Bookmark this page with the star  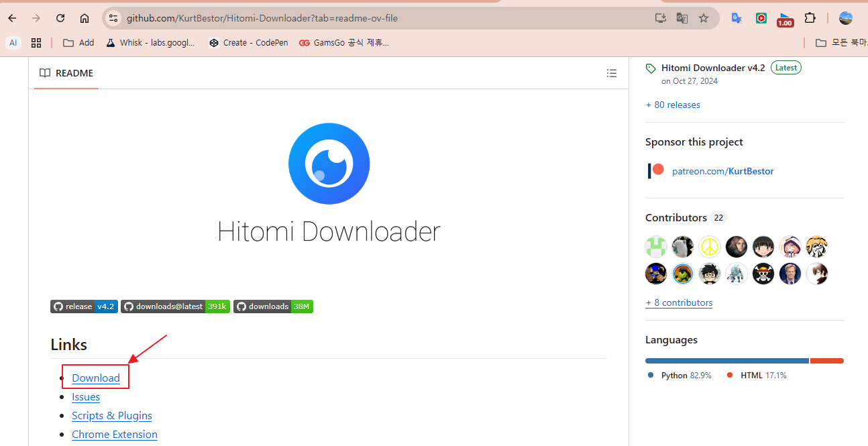click(x=704, y=18)
